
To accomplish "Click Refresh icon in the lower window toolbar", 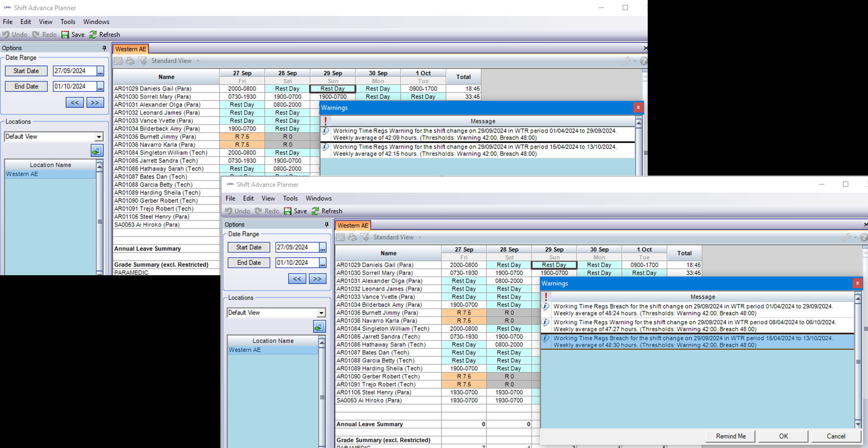I will (x=316, y=211).
